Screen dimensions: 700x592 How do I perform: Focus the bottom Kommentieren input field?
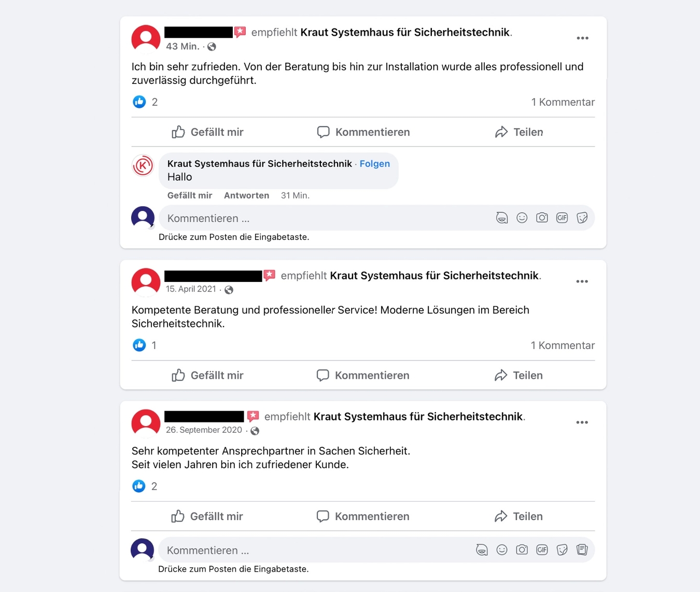316,550
